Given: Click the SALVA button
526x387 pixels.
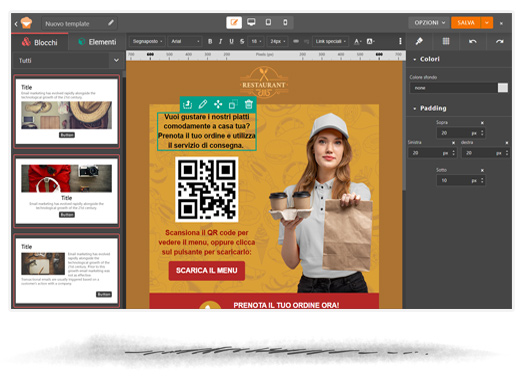Looking at the screenshot, I should (x=466, y=22).
